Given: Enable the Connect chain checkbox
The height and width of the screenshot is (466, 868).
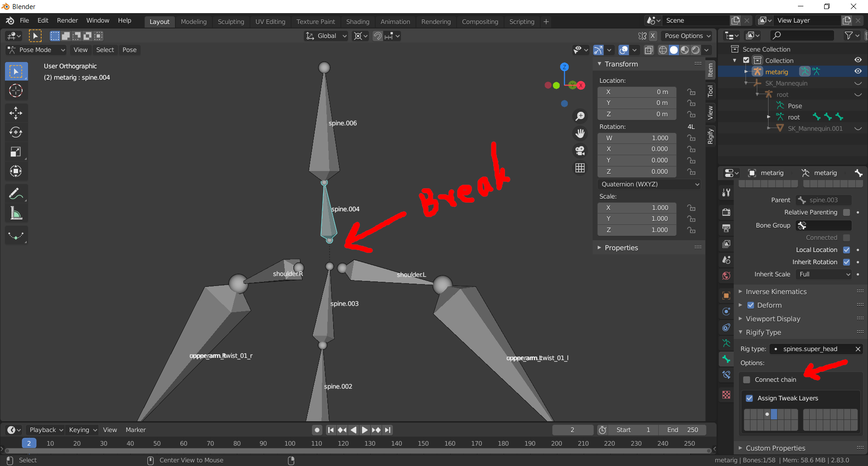Looking at the screenshot, I should (747, 380).
